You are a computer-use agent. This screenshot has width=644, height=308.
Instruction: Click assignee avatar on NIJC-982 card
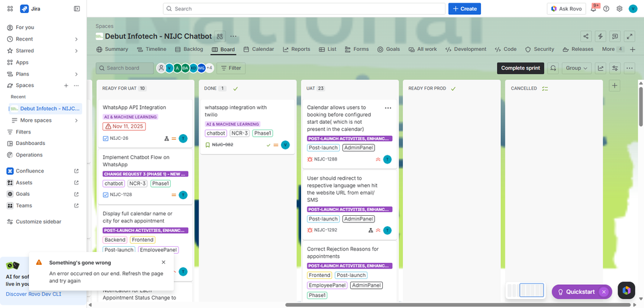(285, 144)
